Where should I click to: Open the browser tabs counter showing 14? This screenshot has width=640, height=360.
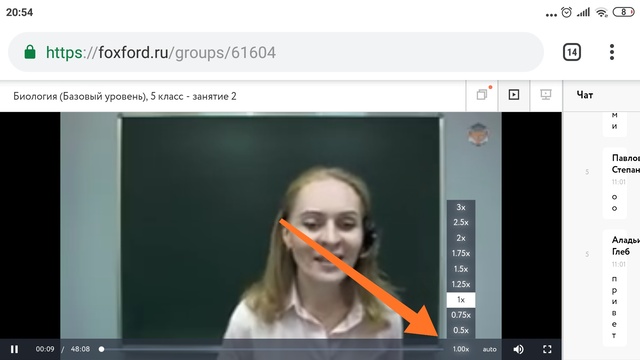tap(572, 52)
